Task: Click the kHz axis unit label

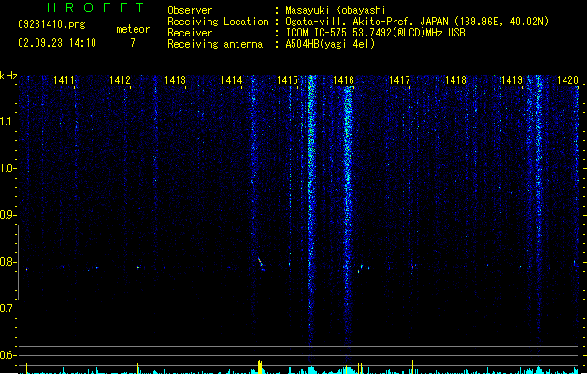Action: [8, 76]
